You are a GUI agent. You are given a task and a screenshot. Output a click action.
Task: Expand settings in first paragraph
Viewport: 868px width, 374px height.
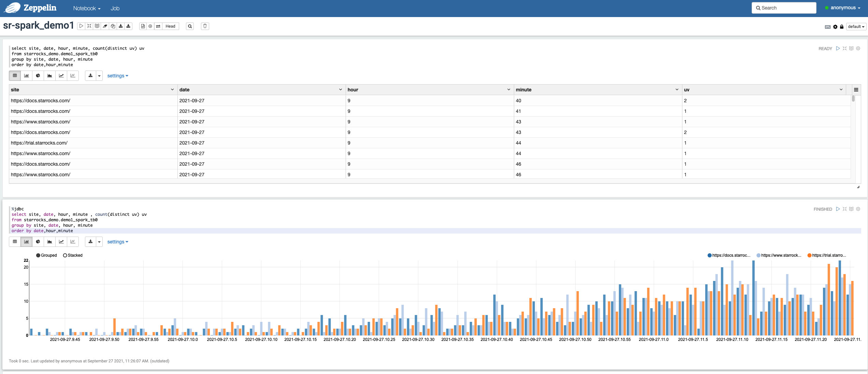coord(118,76)
